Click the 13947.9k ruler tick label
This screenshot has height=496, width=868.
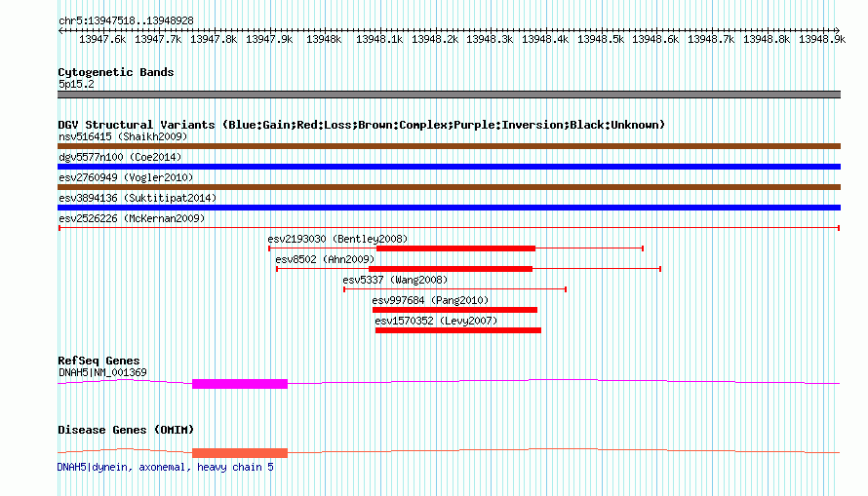click(269, 39)
